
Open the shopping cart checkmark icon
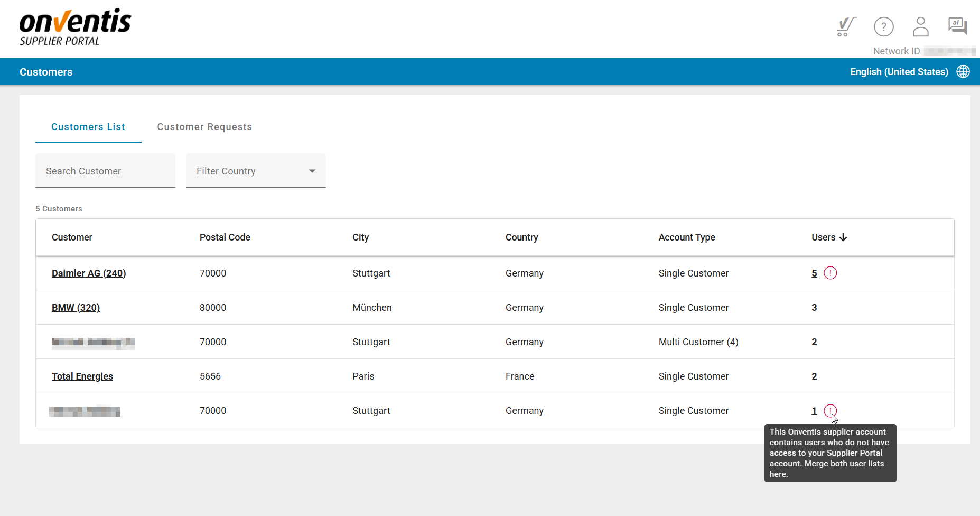pyautogui.click(x=846, y=26)
